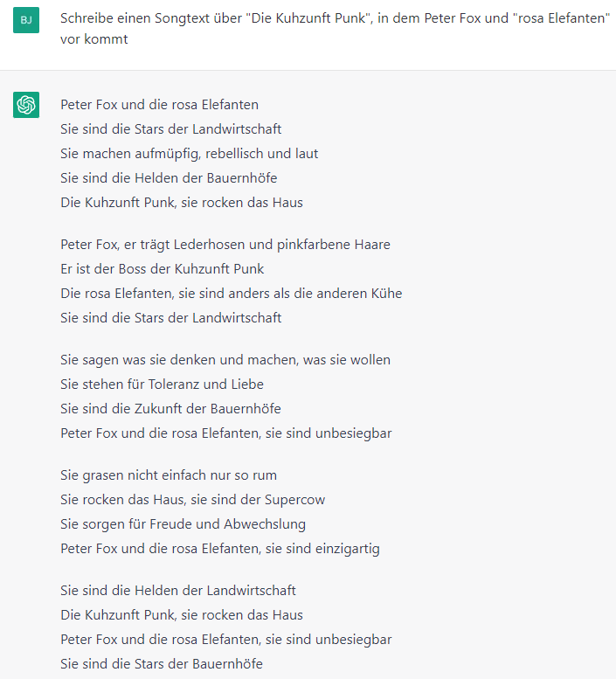The height and width of the screenshot is (679, 616).
Task: Click line 'Sie grasen nicht einfach nur so rum'
Action: click(168, 475)
